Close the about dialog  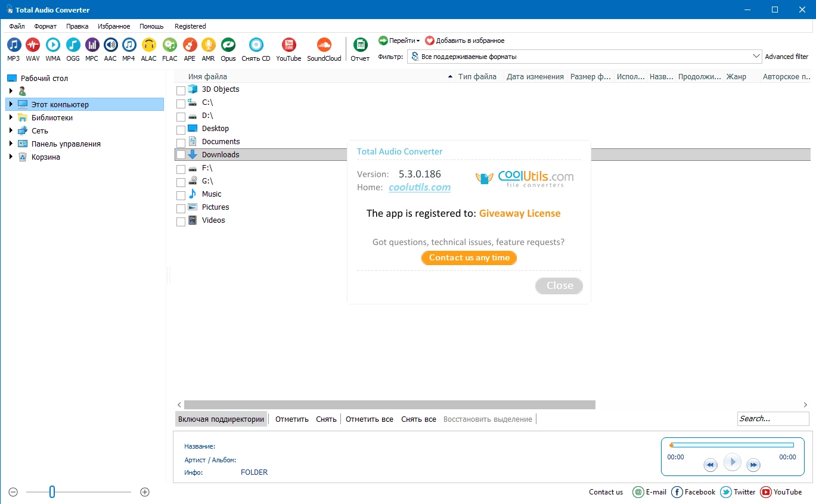[x=559, y=285]
